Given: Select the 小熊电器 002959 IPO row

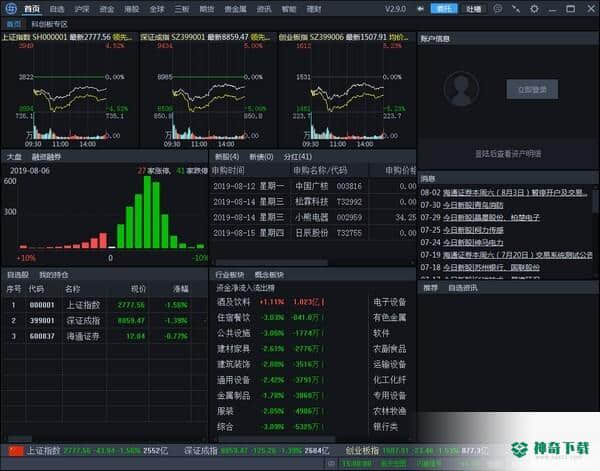Looking at the screenshot, I should (313, 217).
